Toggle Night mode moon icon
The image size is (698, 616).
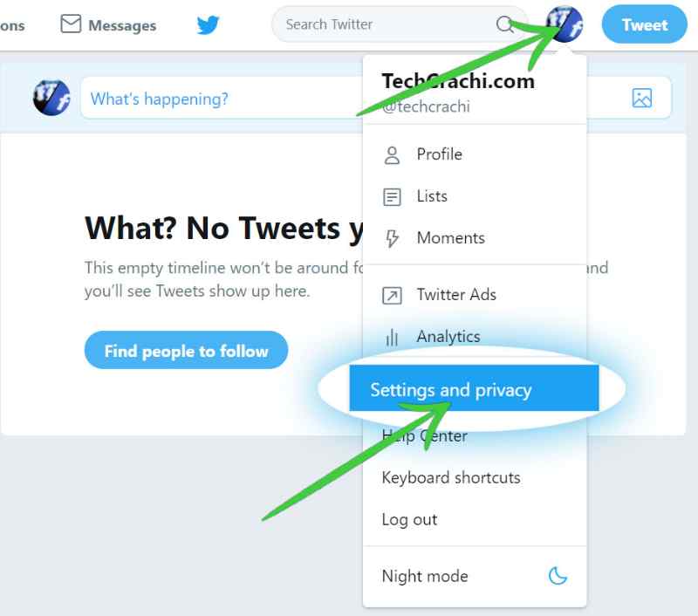pos(558,576)
